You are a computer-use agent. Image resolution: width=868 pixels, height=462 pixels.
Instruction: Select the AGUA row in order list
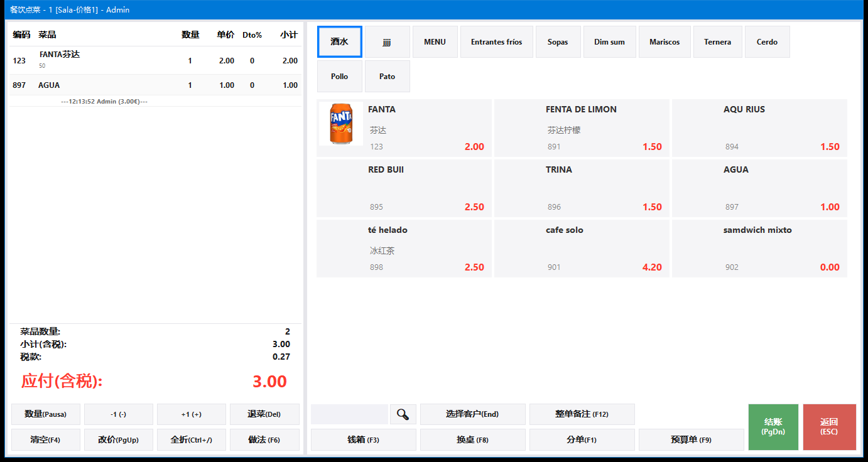(156, 85)
